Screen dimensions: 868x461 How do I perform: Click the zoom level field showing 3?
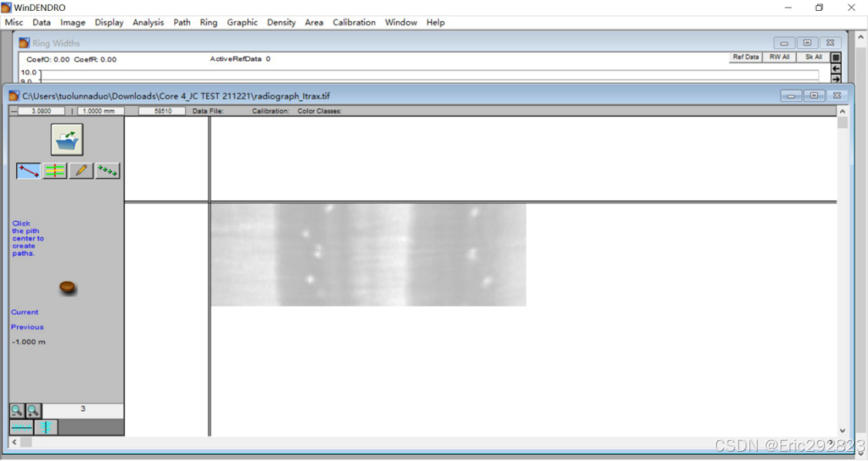tap(83, 410)
